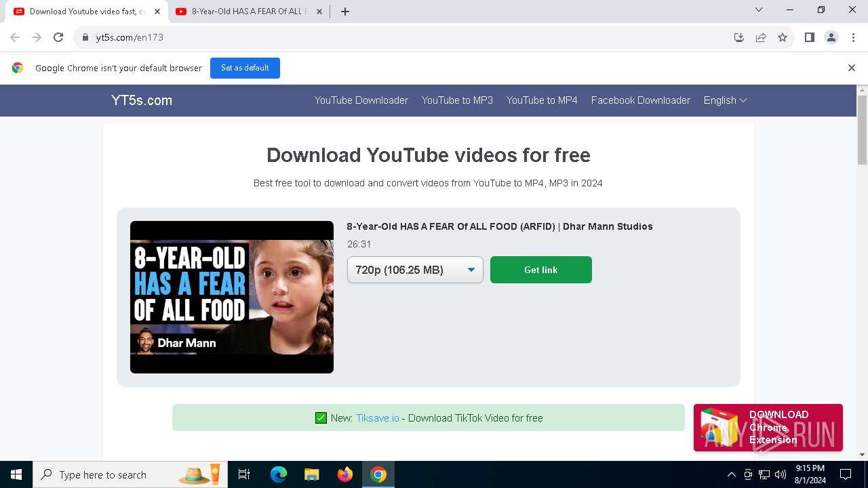Open Chrome's three-dot menu

click(852, 37)
